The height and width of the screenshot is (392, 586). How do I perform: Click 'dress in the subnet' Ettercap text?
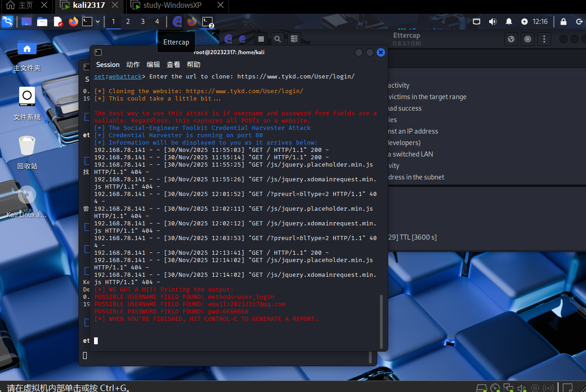coord(416,177)
